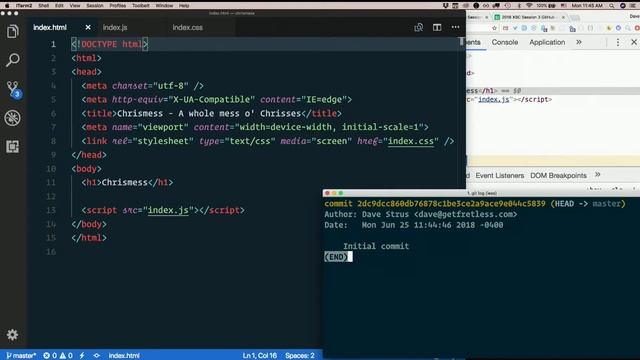Image resolution: width=640 pixels, height=360 pixels.
Task: Select the 2018 KSC Session 3 Chrome tab
Action: (x=529, y=17)
